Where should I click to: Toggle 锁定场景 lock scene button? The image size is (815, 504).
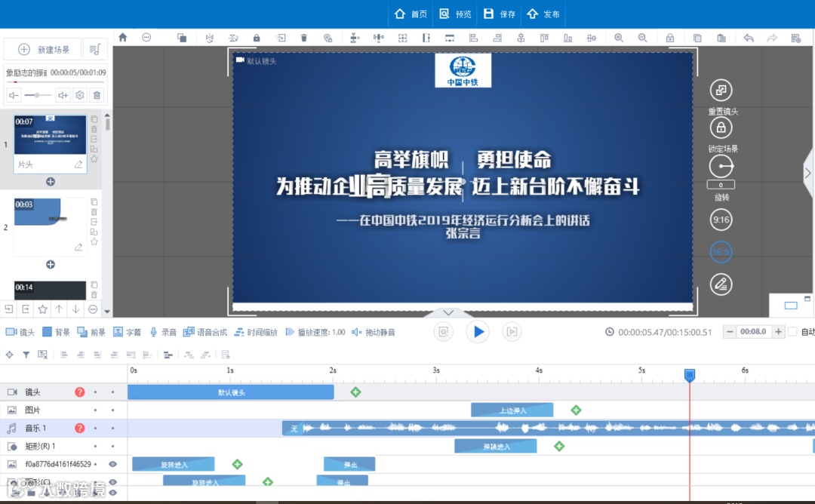721,128
